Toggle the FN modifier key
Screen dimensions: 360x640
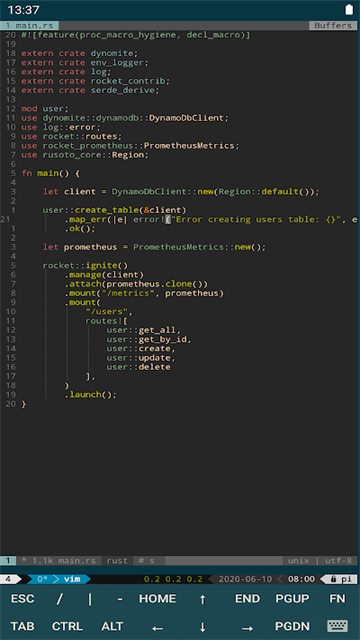(337, 599)
